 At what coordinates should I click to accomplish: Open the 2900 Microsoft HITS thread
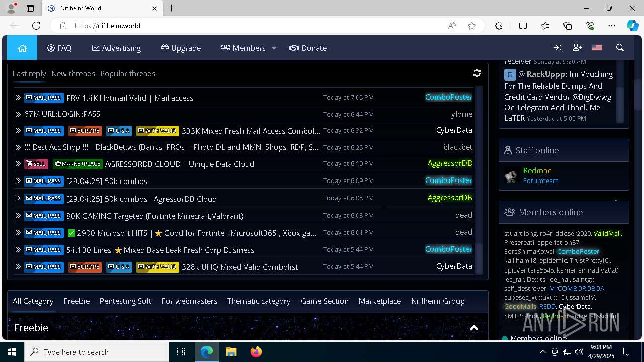click(x=192, y=233)
